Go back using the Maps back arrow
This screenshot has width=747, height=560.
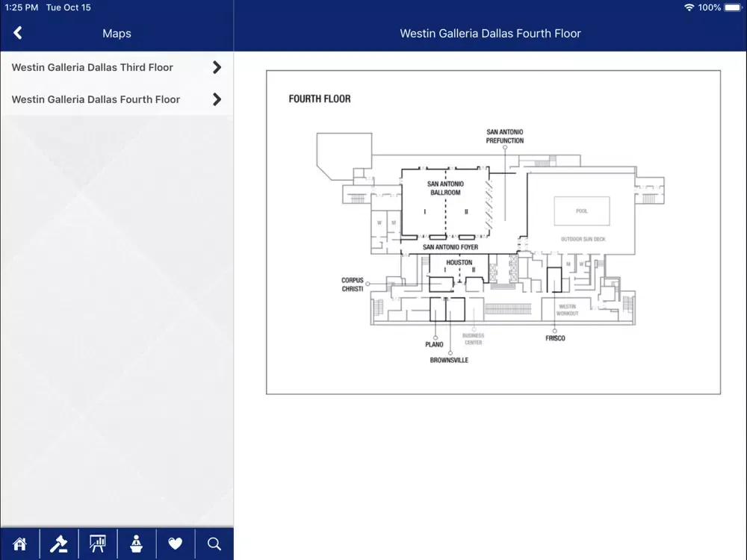pyautogui.click(x=18, y=33)
